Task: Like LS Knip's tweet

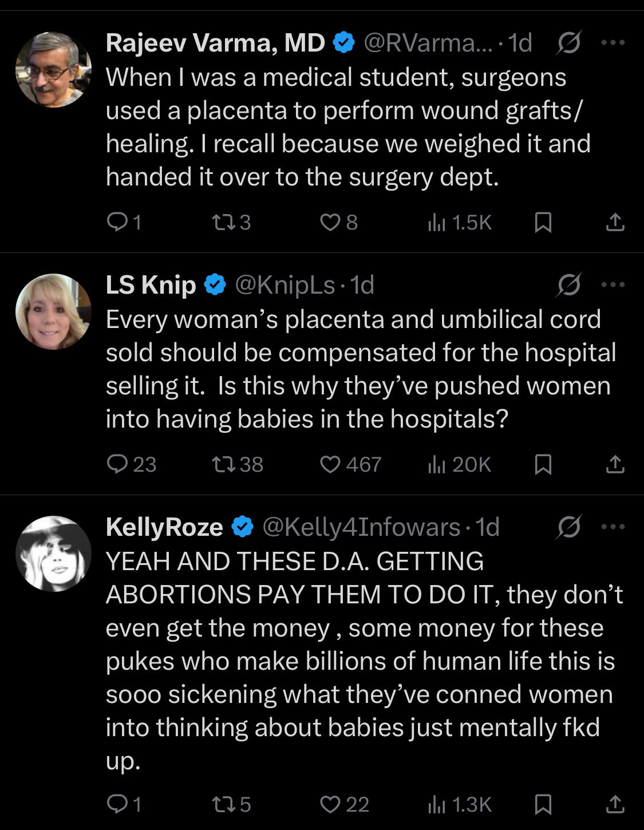Action: click(330, 464)
